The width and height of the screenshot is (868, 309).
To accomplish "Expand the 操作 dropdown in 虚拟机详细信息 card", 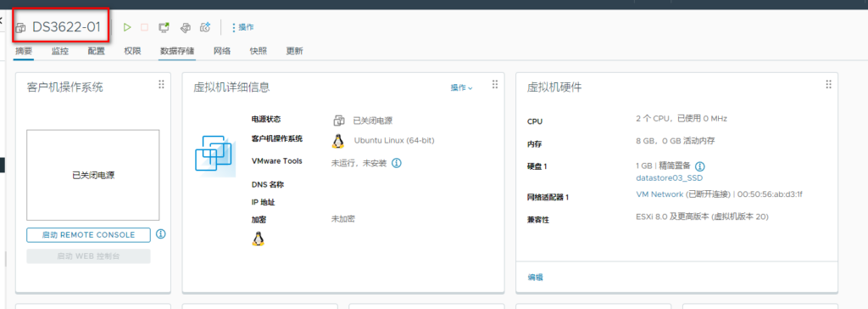I will point(462,87).
